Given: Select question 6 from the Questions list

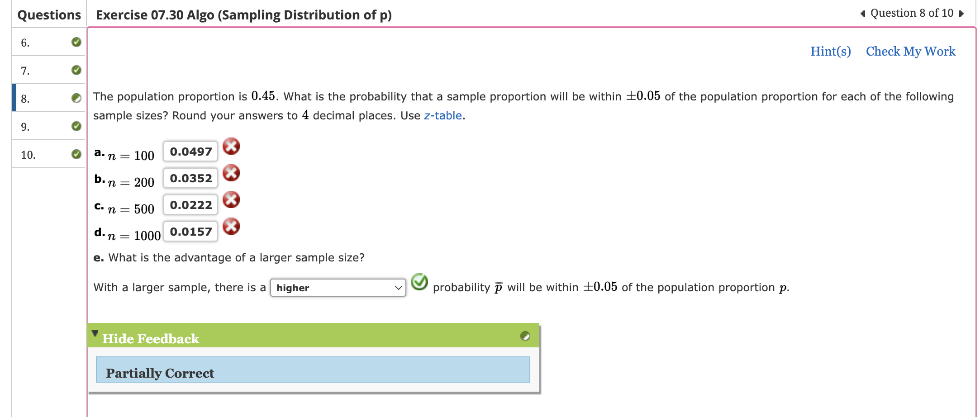Looking at the screenshot, I should [25, 42].
